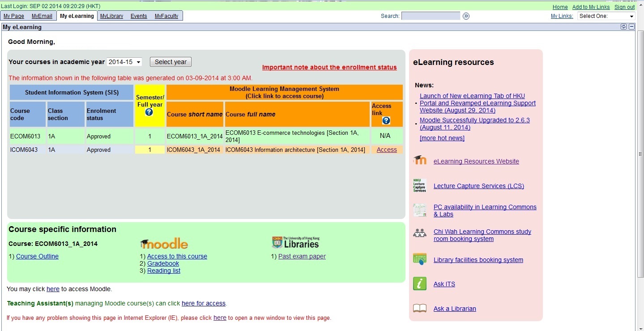Open Access link for ICOM6043 course
The height and width of the screenshot is (331, 644).
[x=386, y=150]
